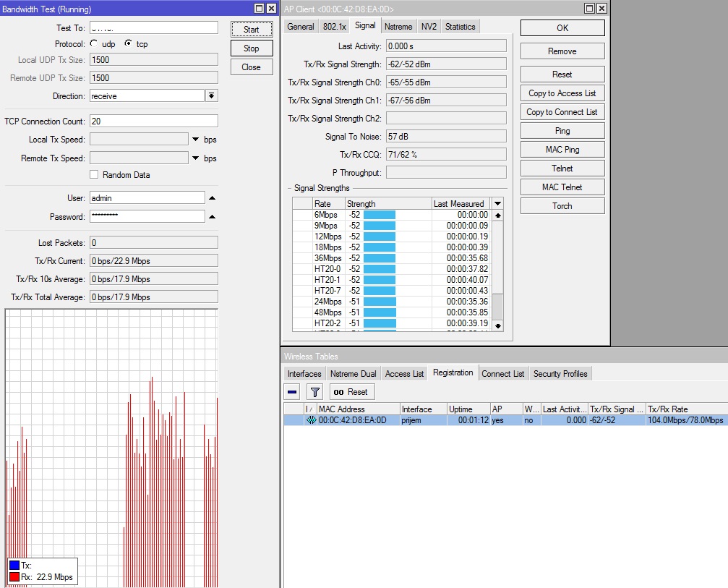The height and width of the screenshot is (588, 728).
Task: Select the tcp protocol radio button
Action: tap(128, 43)
